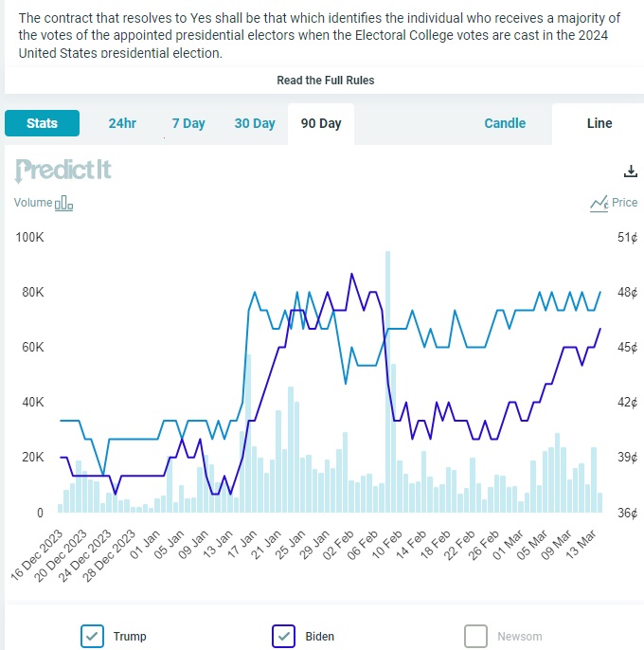Uncheck the Biden series checkbox
The width and height of the screenshot is (644, 650).
tap(284, 636)
